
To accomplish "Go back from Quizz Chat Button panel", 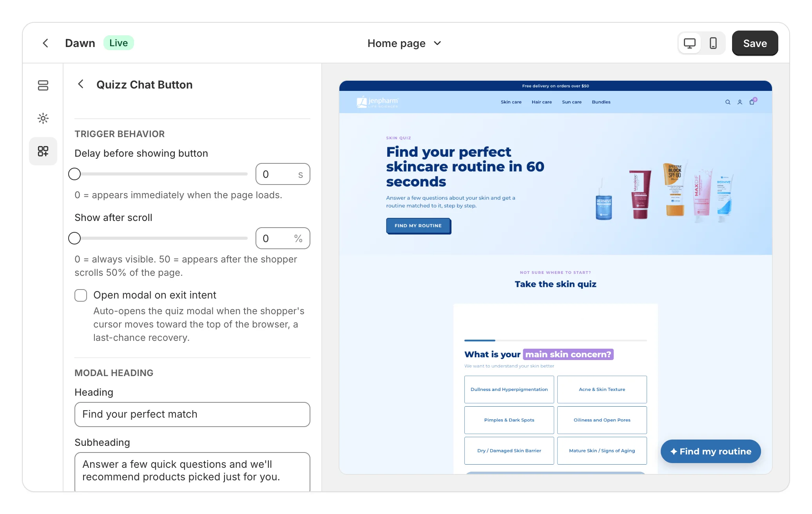I will click(x=81, y=84).
